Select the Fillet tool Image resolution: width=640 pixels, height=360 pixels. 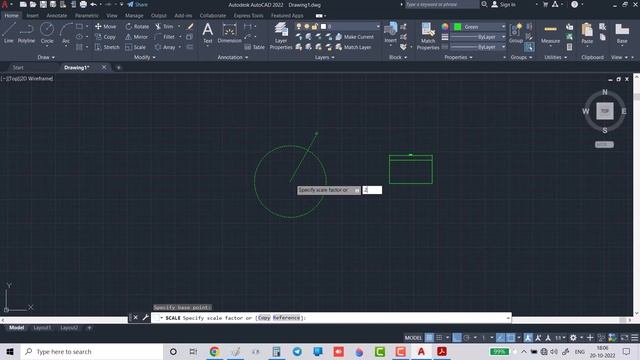point(165,37)
